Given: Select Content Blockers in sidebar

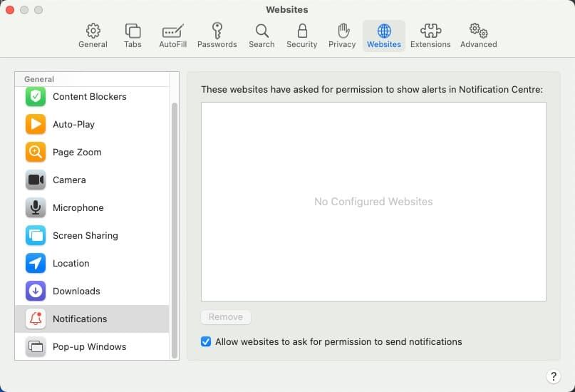Looking at the screenshot, I should click(x=90, y=97).
